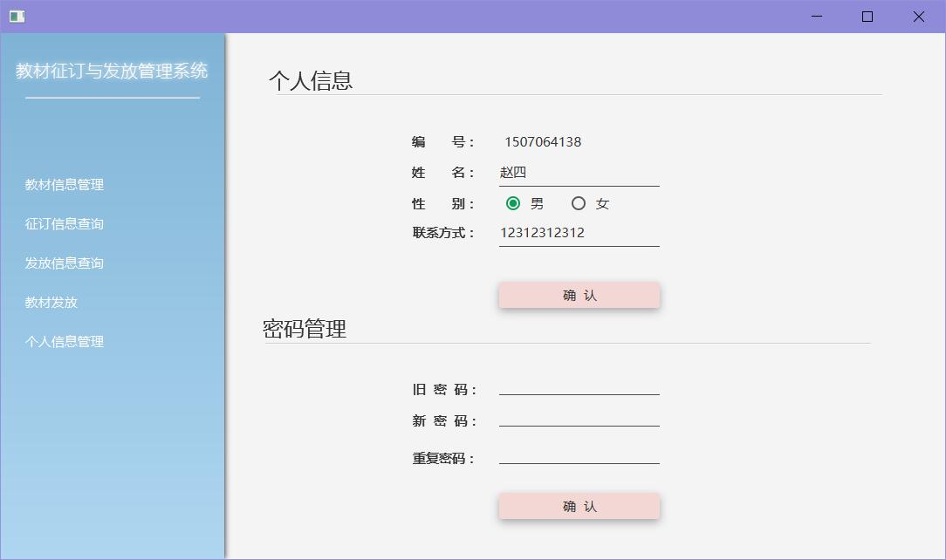
Task: Maximize the window
Action: click(867, 17)
